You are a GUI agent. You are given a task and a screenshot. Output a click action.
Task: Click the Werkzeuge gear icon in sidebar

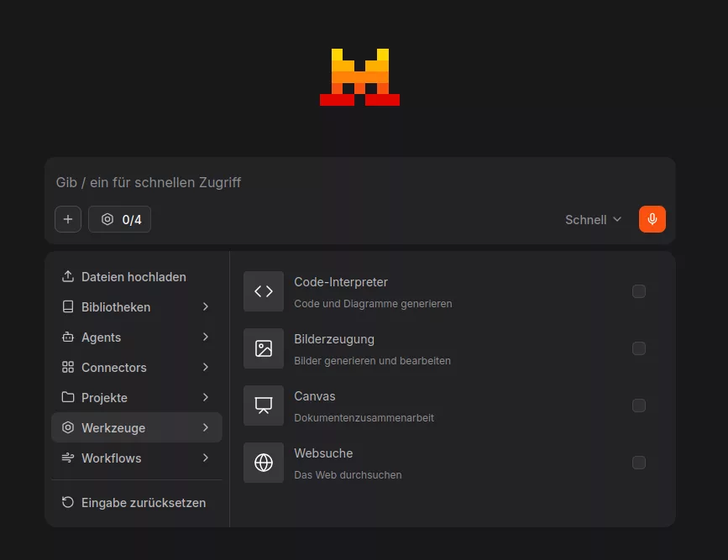(x=68, y=427)
